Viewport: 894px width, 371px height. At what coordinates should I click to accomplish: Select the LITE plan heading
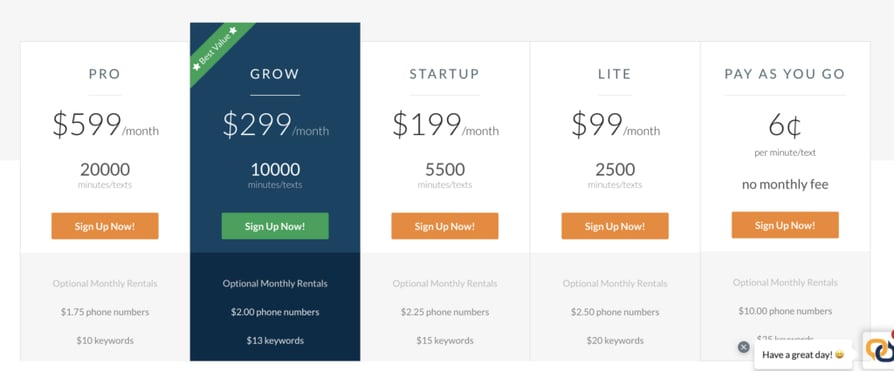615,74
